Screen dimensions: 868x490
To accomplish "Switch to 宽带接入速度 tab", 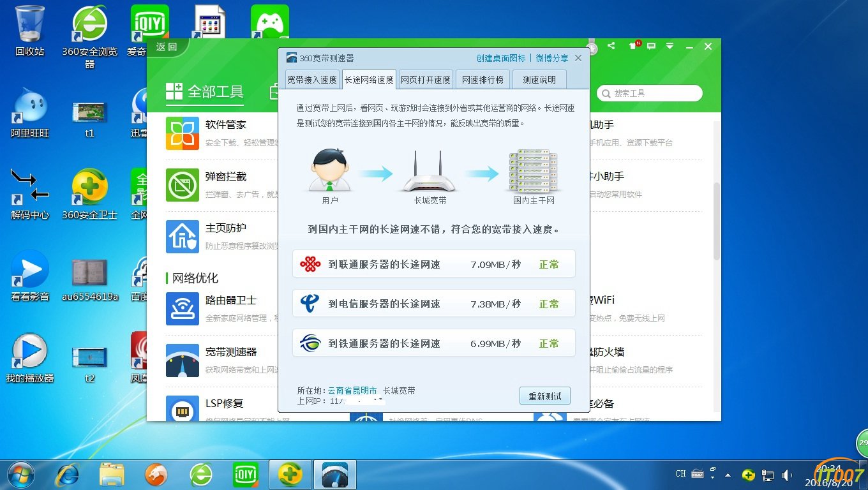I will point(311,80).
